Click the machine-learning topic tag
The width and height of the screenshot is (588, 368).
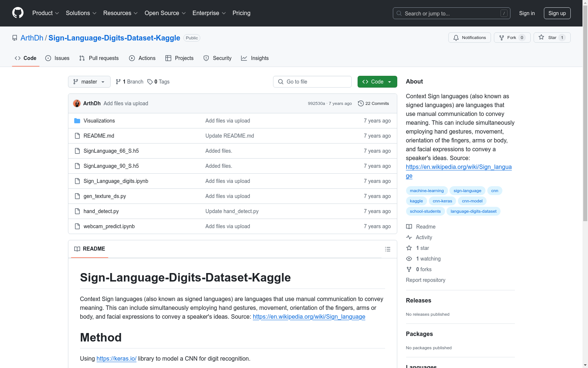point(427,191)
